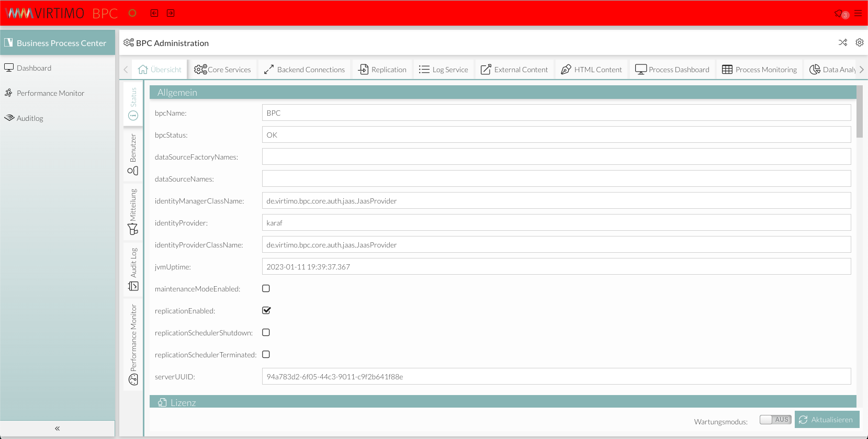Screen dimensions: 868x439
Task: Open settings gear in BPC Administration header
Action: tap(859, 42)
